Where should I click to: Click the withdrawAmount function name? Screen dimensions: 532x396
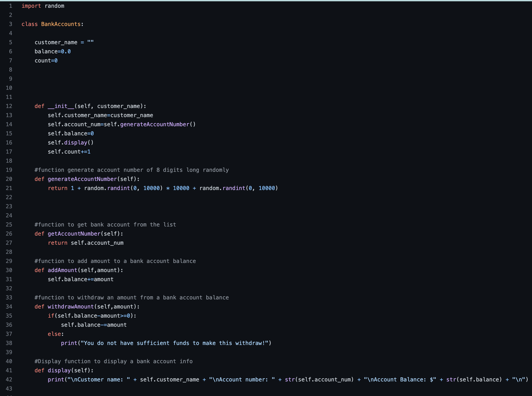70,306
